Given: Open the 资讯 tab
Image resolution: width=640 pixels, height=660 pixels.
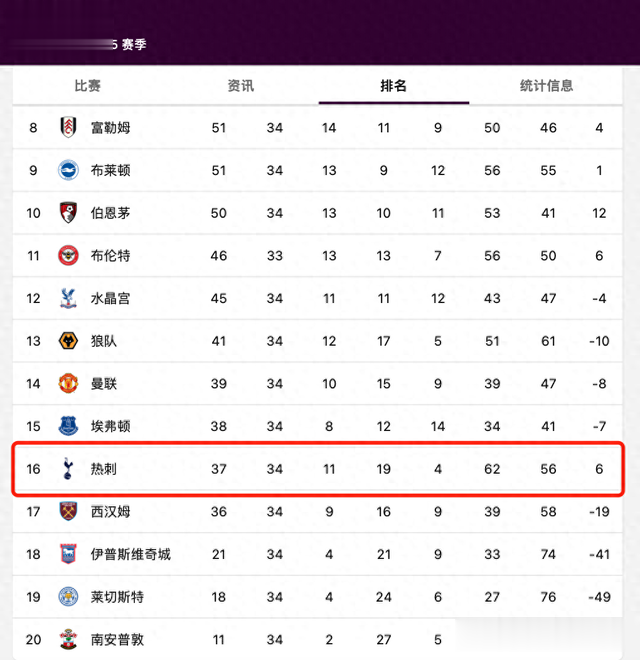Looking at the screenshot, I should click(x=241, y=86).
